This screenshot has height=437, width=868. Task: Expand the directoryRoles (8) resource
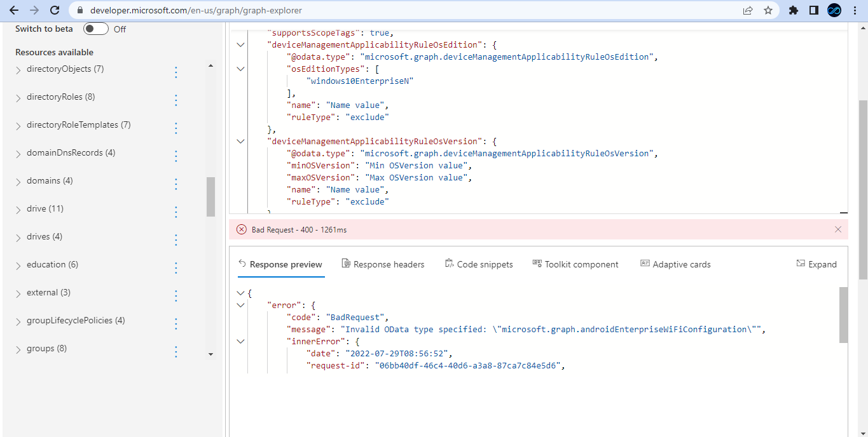18,98
